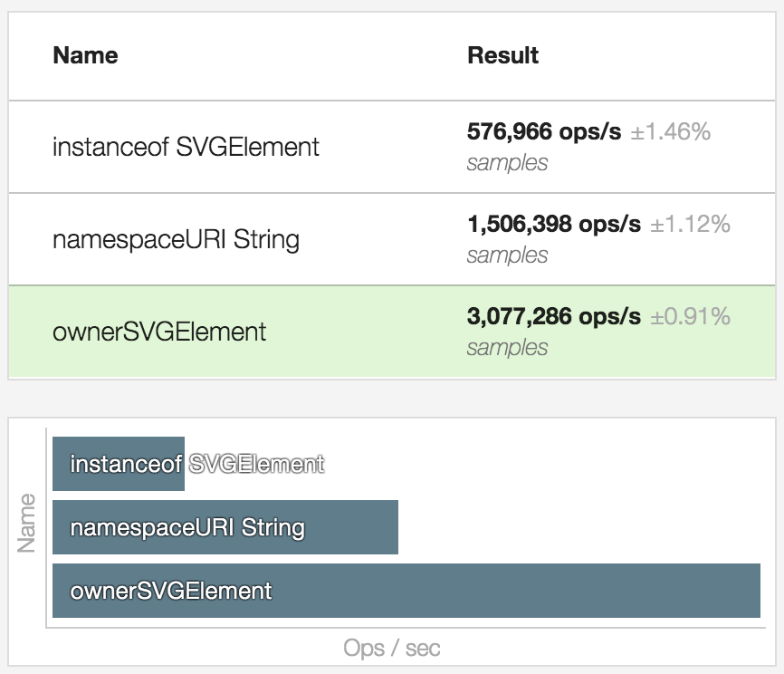The height and width of the screenshot is (674, 784).
Task: Click the 576,966 ops/s result value
Action: tap(544, 132)
